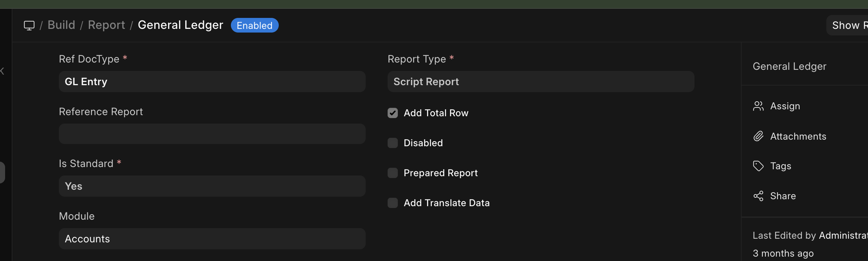The height and width of the screenshot is (261, 868).
Task: Open the Module field showing Accounts
Action: tap(212, 239)
